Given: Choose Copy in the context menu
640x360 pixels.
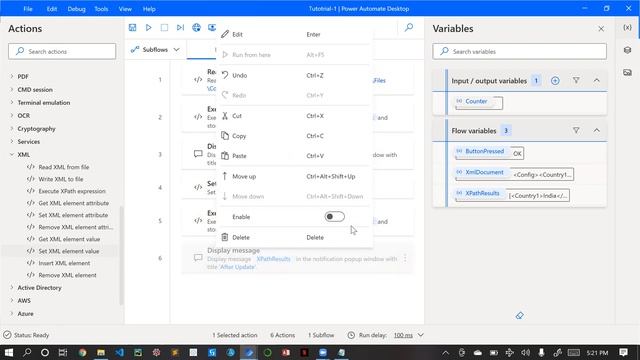Looking at the screenshot, I should (295, 136).
